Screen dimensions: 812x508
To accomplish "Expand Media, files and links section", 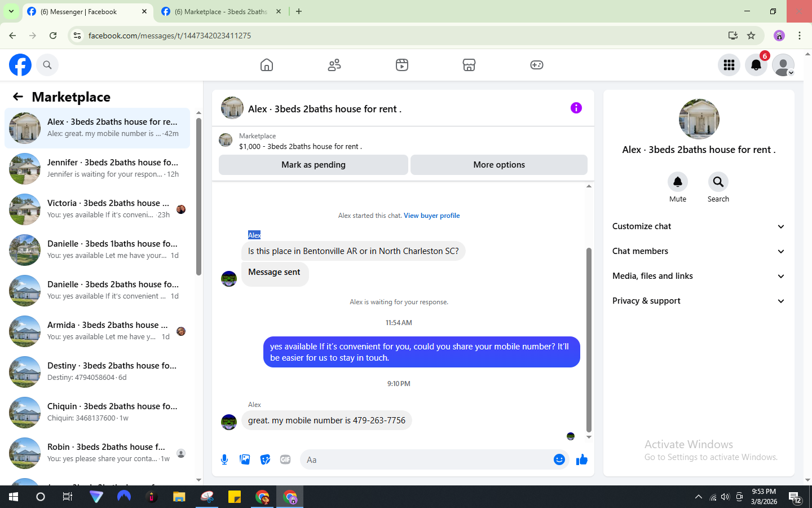I will pyautogui.click(x=699, y=276).
